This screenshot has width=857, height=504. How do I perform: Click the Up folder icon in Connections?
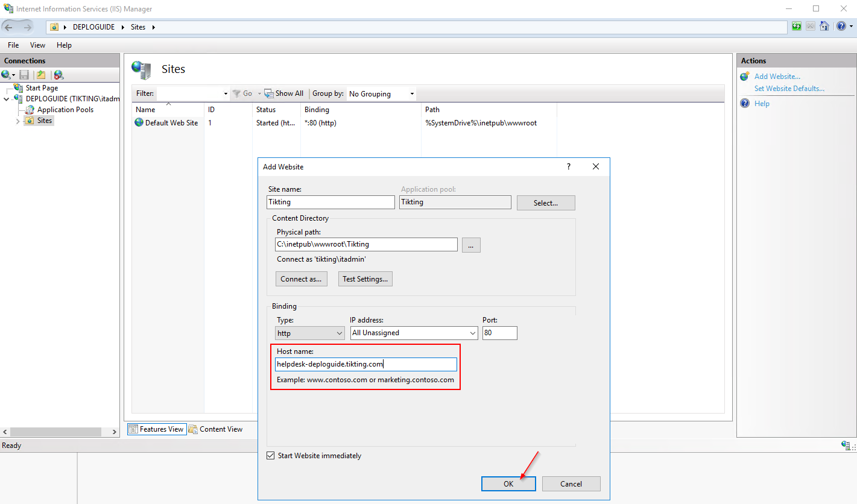pyautogui.click(x=40, y=75)
